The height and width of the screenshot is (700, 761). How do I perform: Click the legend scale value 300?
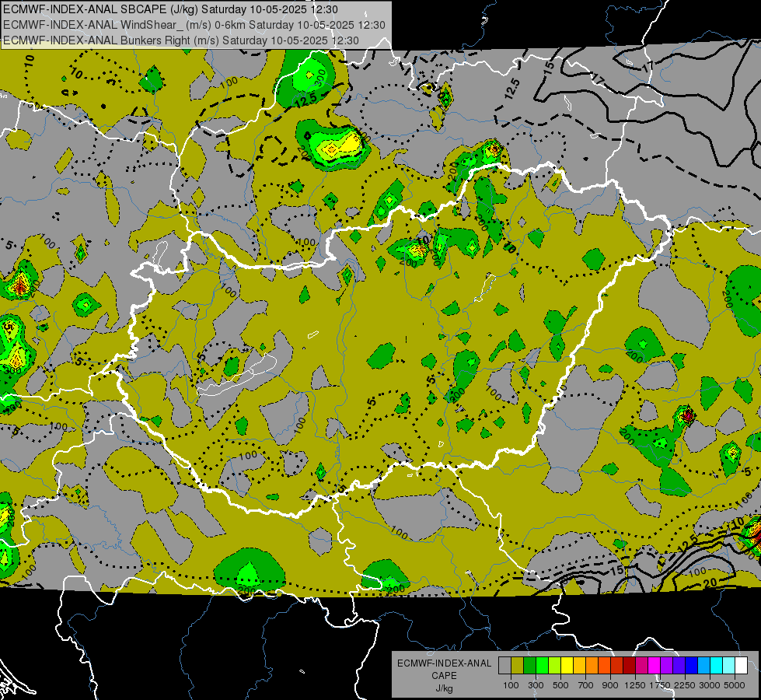pos(536,685)
